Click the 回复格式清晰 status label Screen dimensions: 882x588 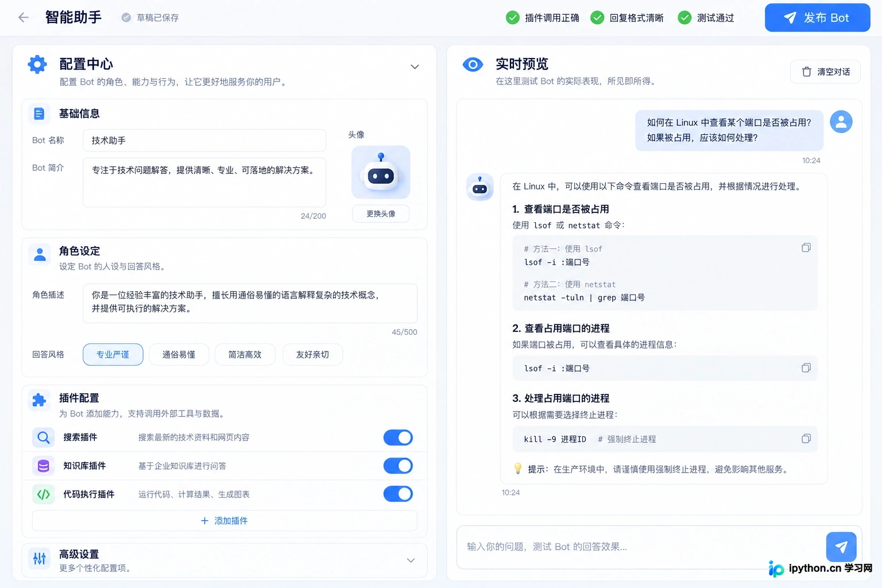(636, 18)
